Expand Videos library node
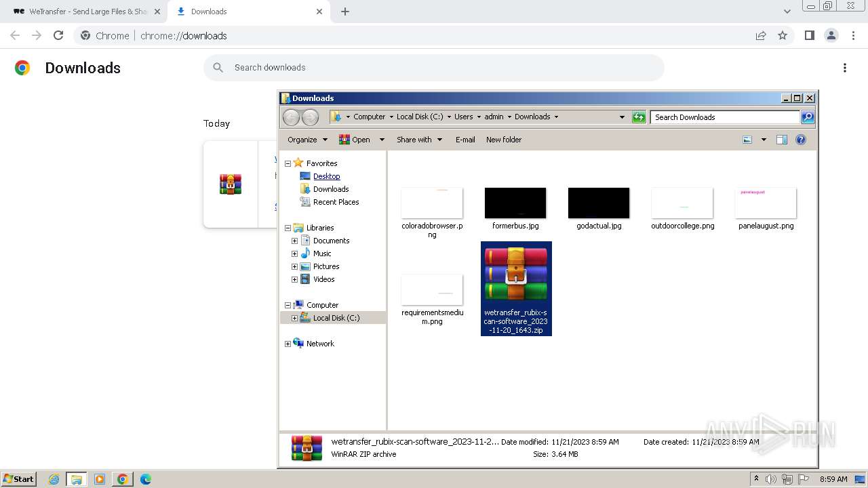This screenshot has height=488, width=868. pyautogui.click(x=294, y=279)
